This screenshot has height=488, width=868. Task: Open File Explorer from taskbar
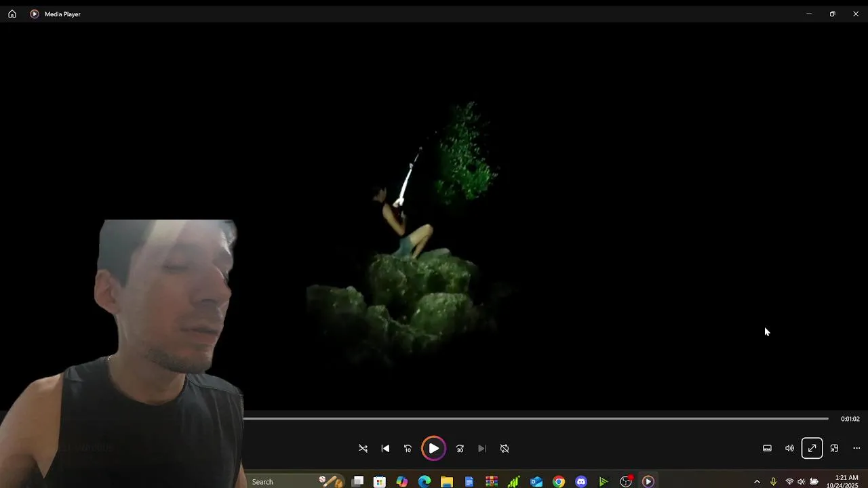[447, 481]
